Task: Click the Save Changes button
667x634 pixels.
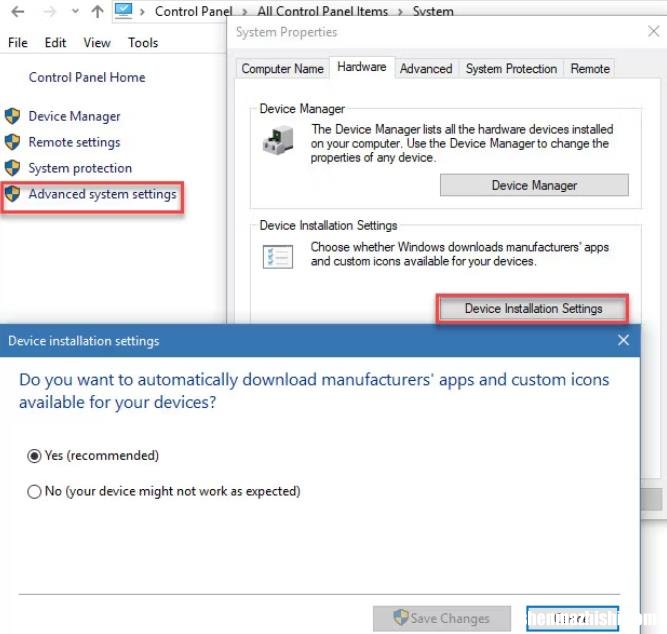Action: (x=442, y=618)
